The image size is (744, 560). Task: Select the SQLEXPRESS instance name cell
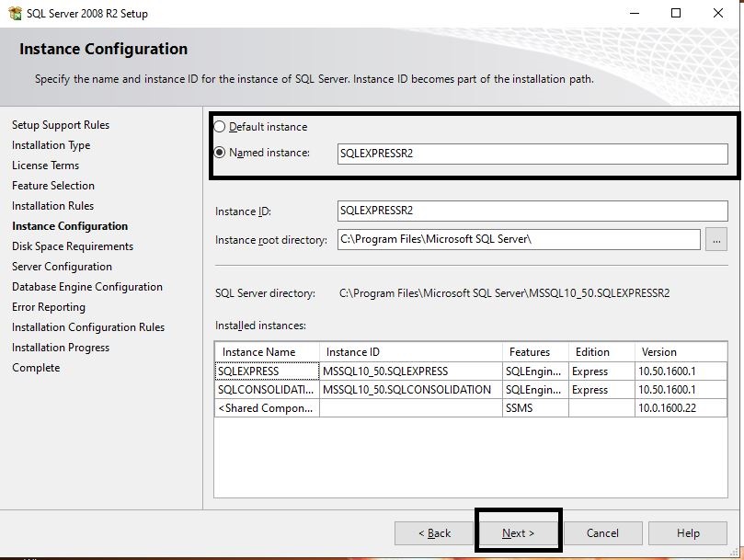267,371
